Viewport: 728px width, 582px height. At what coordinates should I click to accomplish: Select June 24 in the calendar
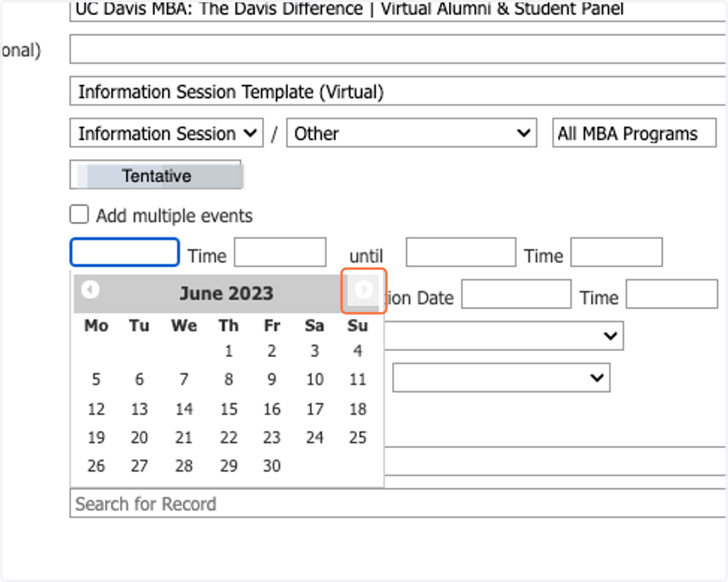[x=314, y=437]
